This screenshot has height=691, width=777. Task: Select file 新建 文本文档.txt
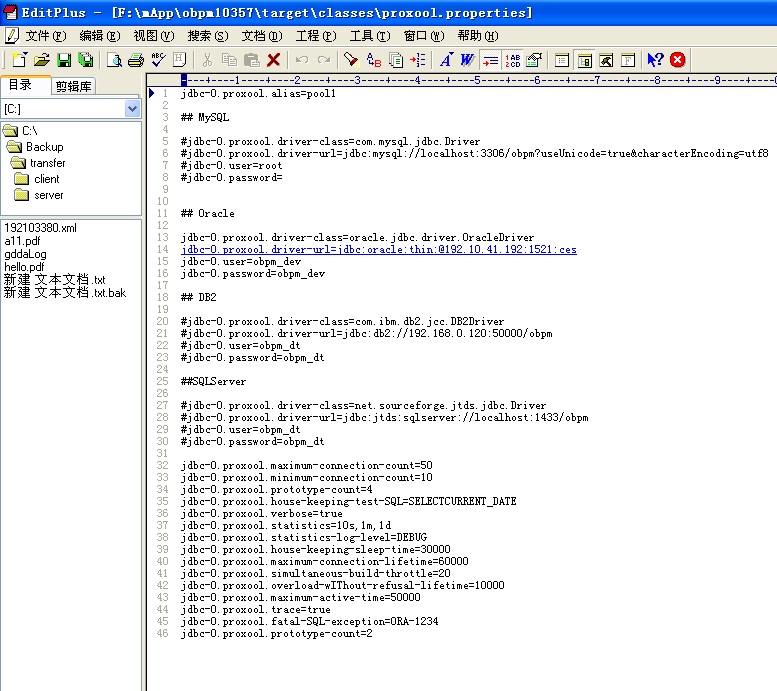55,280
